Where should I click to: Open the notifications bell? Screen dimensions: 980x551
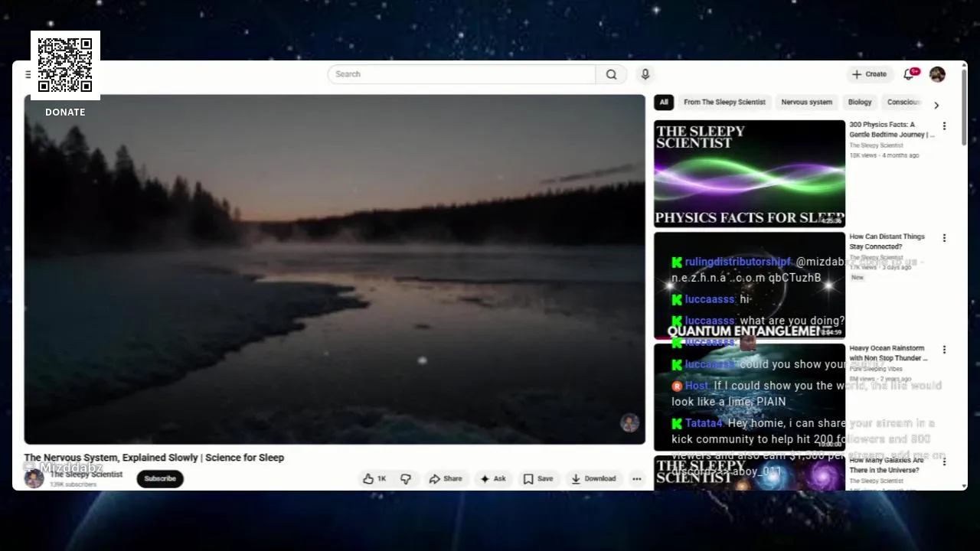(909, 74)
